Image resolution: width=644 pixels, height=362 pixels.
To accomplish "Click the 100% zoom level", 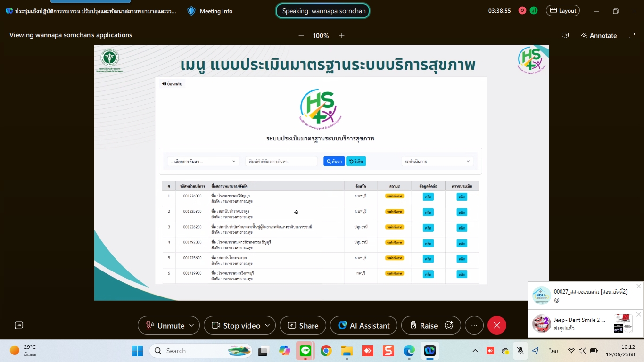I will click(x=321, y=35).
